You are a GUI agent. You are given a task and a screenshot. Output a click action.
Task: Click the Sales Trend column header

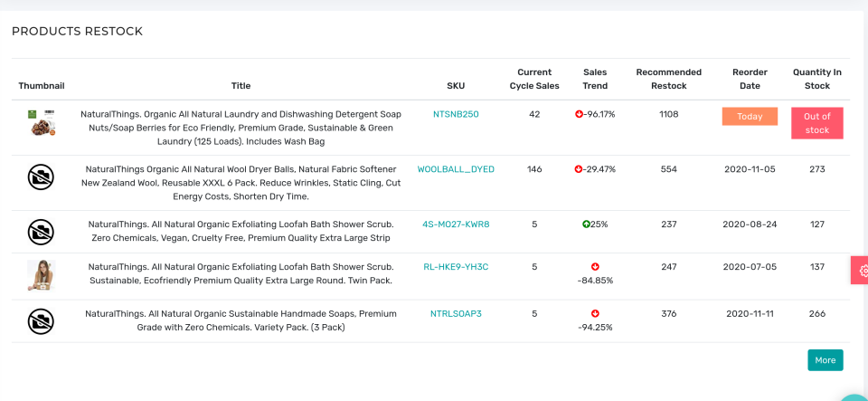[595, 79]
